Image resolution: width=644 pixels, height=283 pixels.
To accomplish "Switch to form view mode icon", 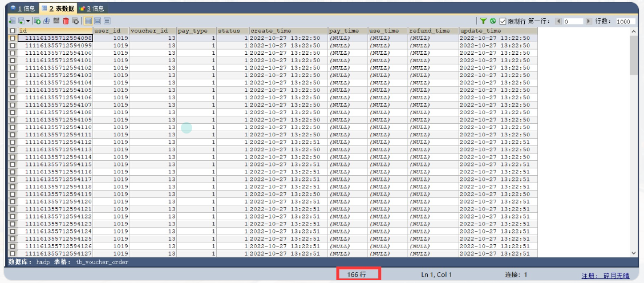I will [98, 21].
